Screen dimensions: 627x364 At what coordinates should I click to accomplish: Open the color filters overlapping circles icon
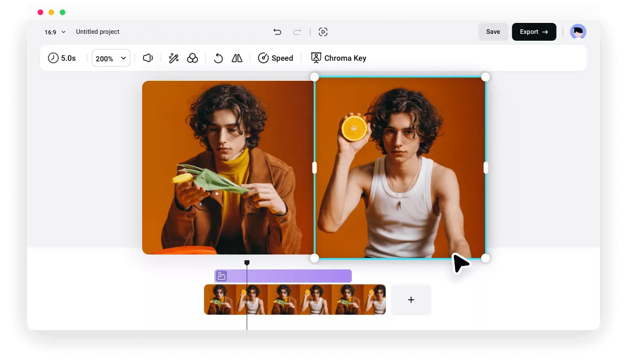[x=193, y=58]
